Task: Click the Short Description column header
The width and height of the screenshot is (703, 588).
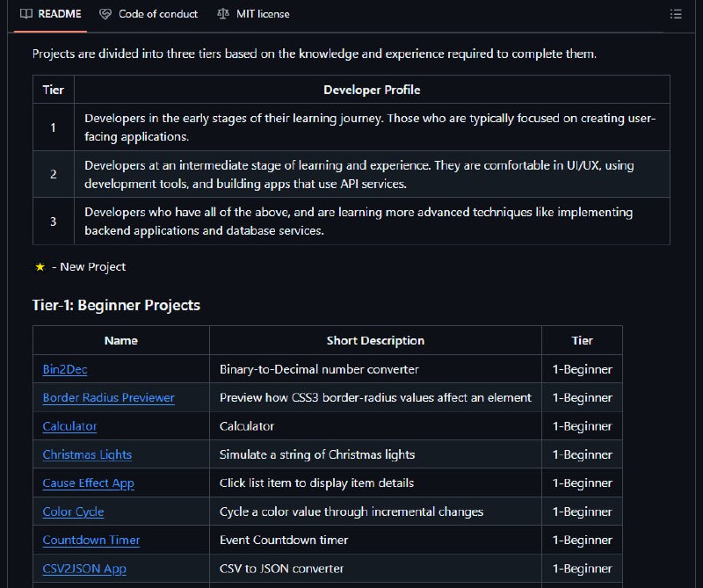Action: [375, 340]
